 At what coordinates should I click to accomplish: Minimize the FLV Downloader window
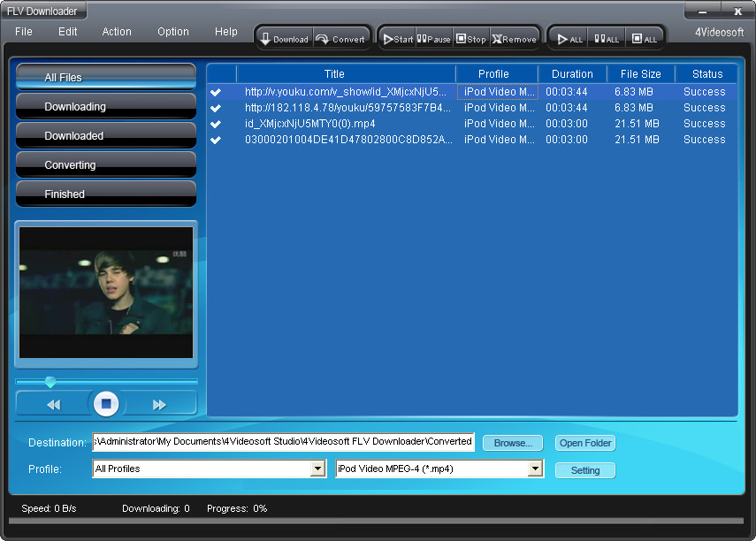[702, 11]
